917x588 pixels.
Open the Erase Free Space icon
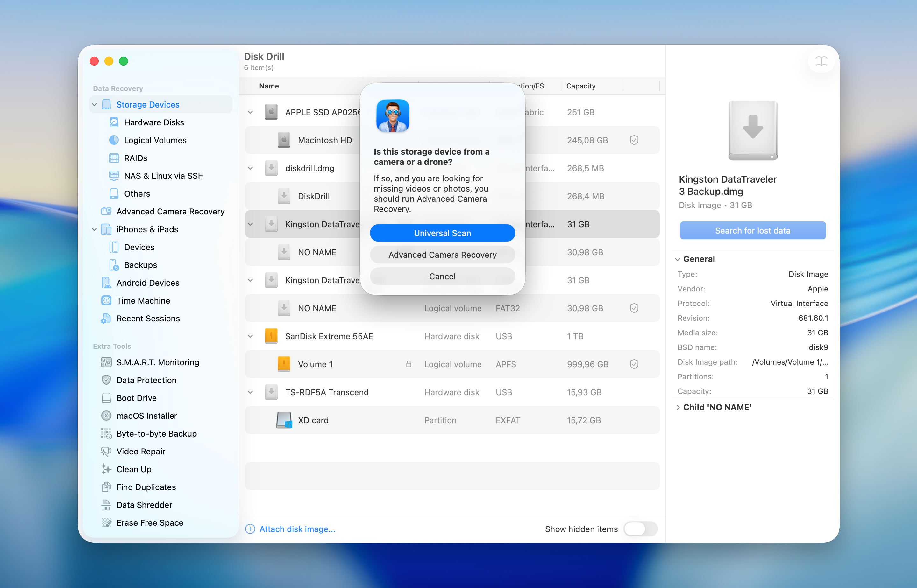(106, 523)
